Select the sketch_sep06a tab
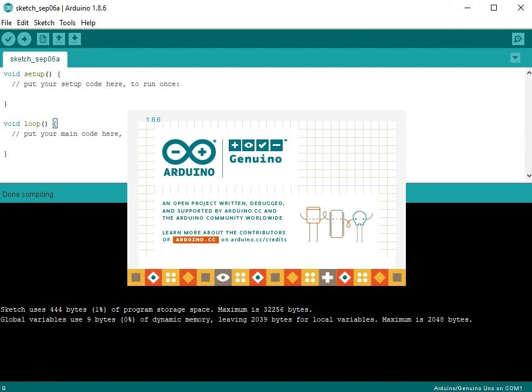Image resolution: width=532 pixels, height=392 pixels. pyautogui.click(x=34, y=59)
